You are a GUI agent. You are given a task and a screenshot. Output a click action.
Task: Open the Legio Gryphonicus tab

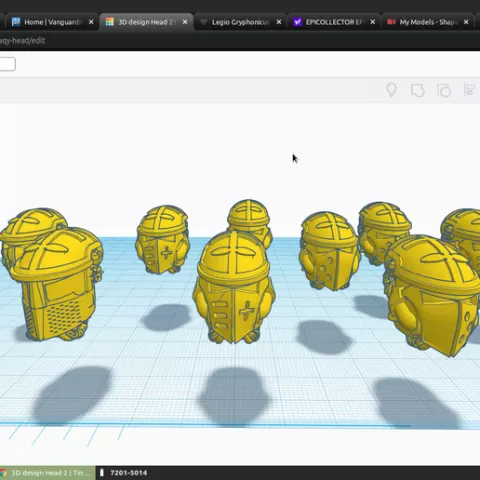[240, 22]
